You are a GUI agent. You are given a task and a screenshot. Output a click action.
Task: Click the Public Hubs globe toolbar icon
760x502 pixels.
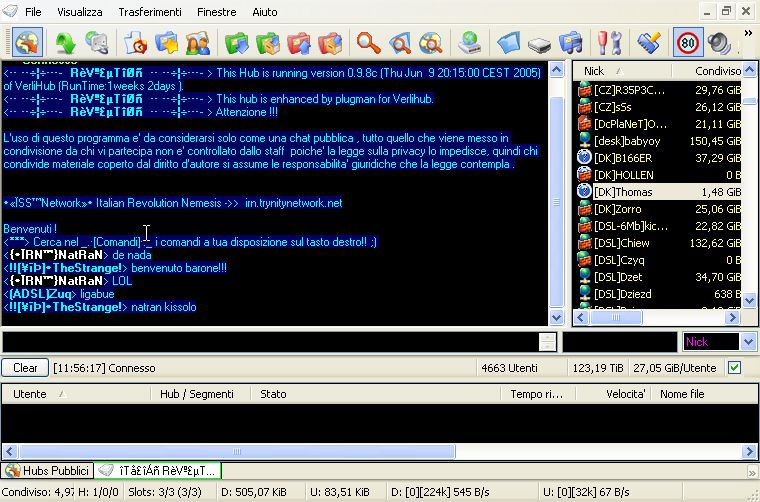27,43
